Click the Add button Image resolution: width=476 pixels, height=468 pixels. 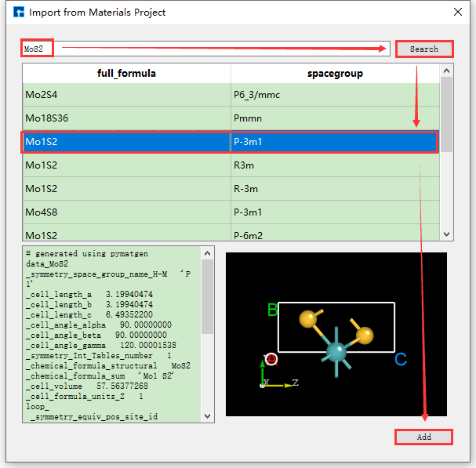click(x=423, y=437)
